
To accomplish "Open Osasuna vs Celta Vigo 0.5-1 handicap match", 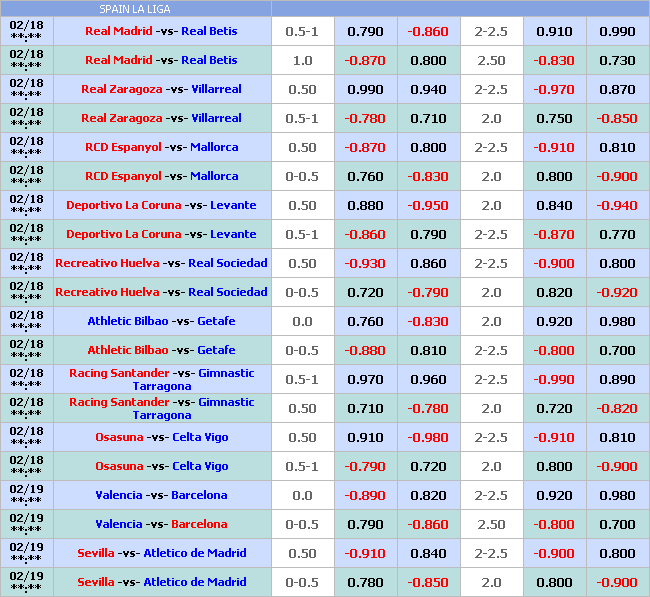I will 161,466.
